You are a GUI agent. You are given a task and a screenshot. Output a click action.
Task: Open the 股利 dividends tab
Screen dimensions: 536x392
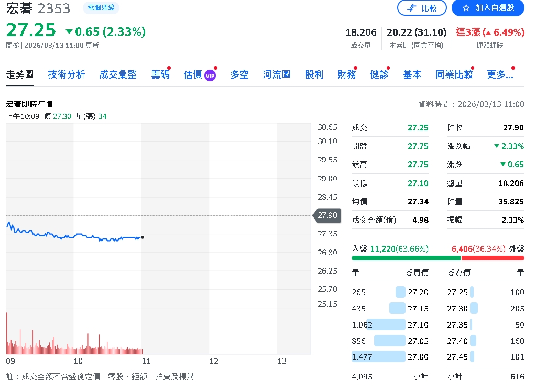point(314,74)
